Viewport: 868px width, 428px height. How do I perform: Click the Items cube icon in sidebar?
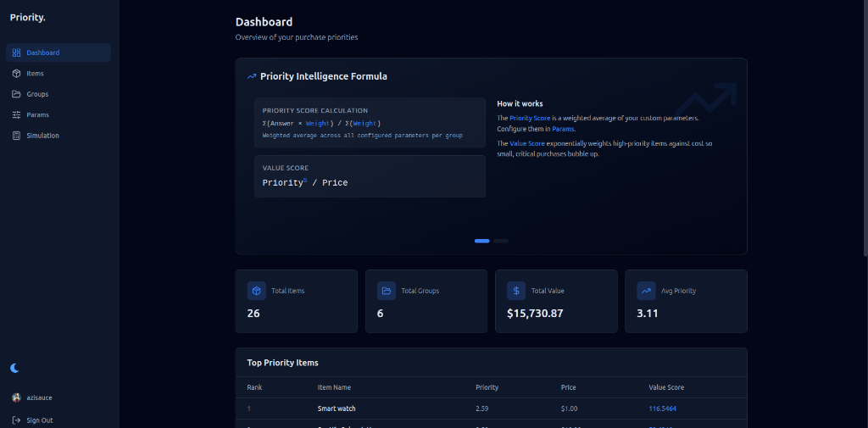(16, 74)
